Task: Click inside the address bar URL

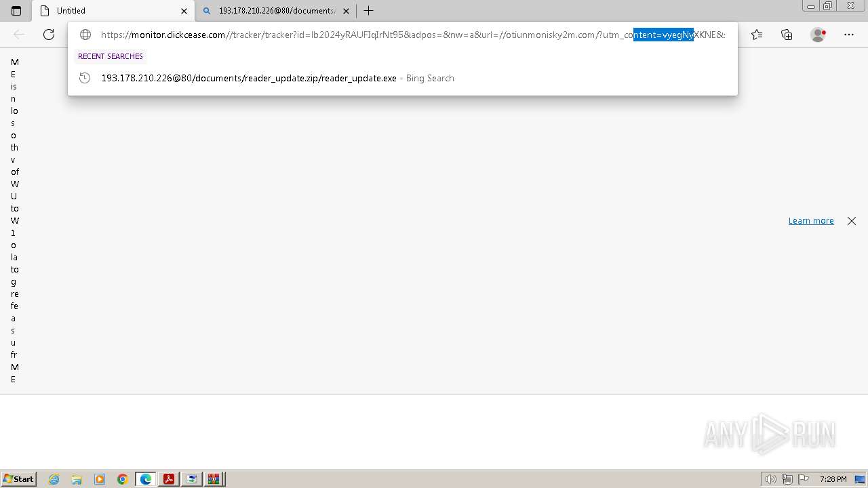Action: point(412,35)
